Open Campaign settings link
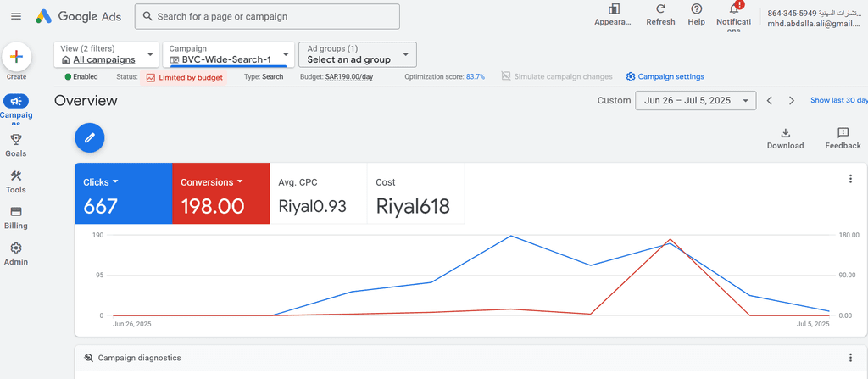Viewport: 868px width, 379px height. point(665,76)
